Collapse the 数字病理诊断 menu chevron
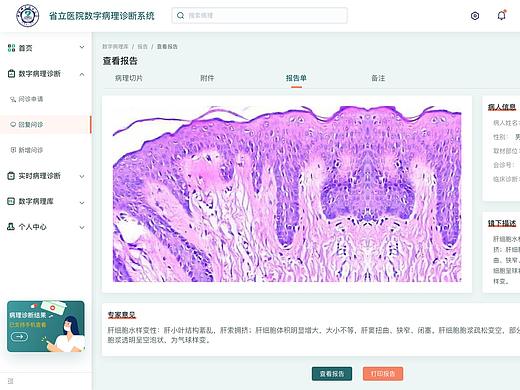520x390 pixels. click(x=82, y=74)
